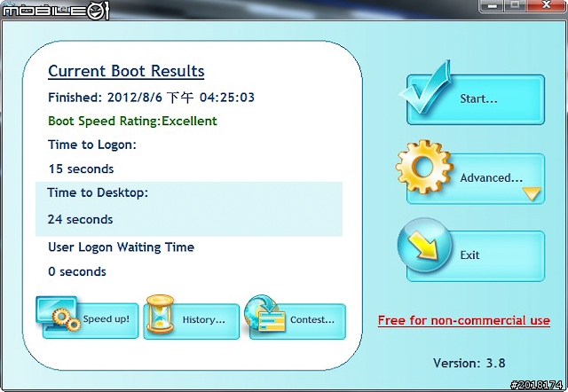Click the monitor with gears icon
Image resolution: width=568 pixels, height=392 pixels.
59,314
